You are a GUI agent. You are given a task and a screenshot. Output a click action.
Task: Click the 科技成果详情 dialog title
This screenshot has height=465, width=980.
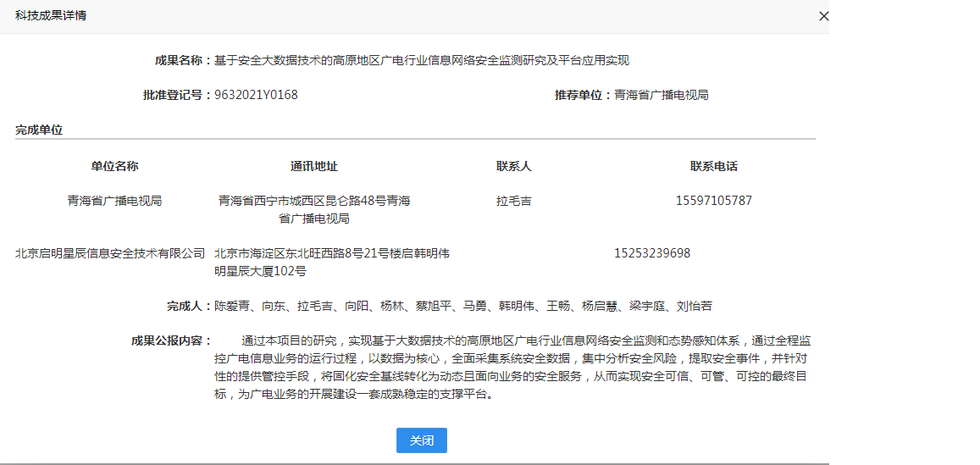pos(51,16)
